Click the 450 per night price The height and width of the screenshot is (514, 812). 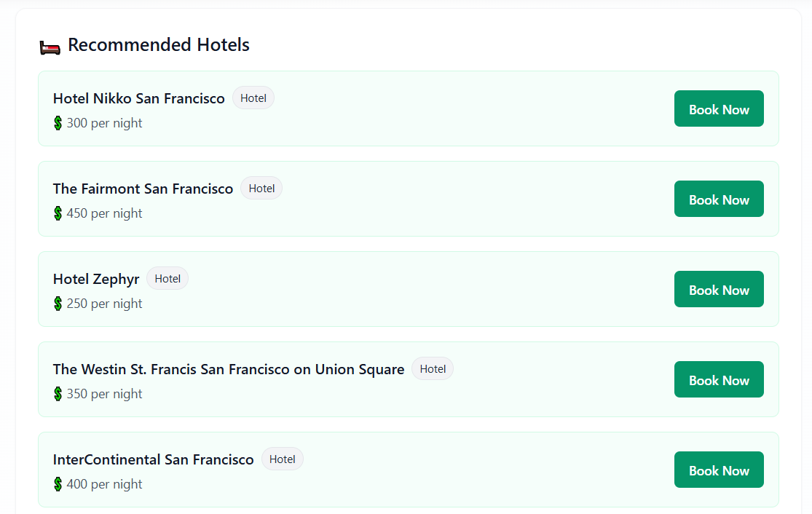coord(104,213)
